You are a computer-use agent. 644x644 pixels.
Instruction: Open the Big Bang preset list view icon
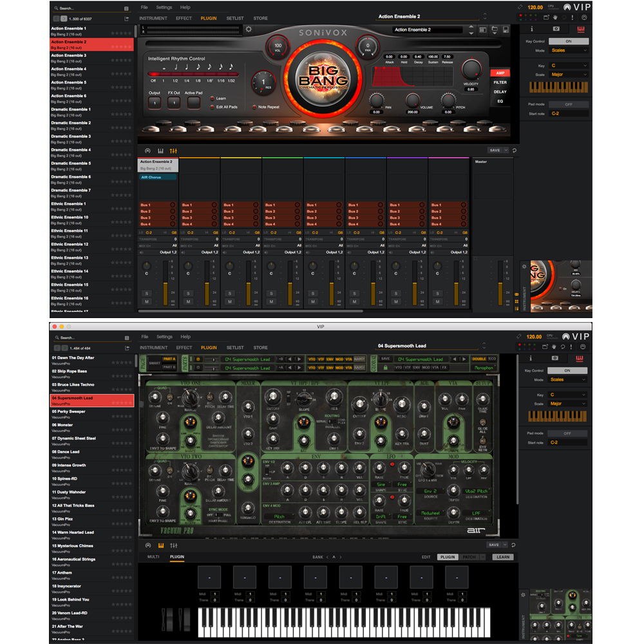tap(483, 30)
